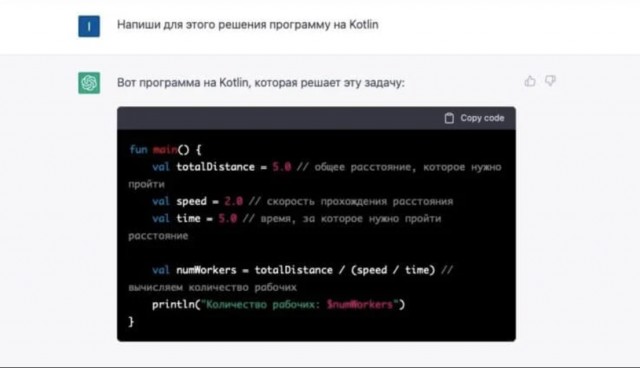Click the Copy code button label

point(482,118)
